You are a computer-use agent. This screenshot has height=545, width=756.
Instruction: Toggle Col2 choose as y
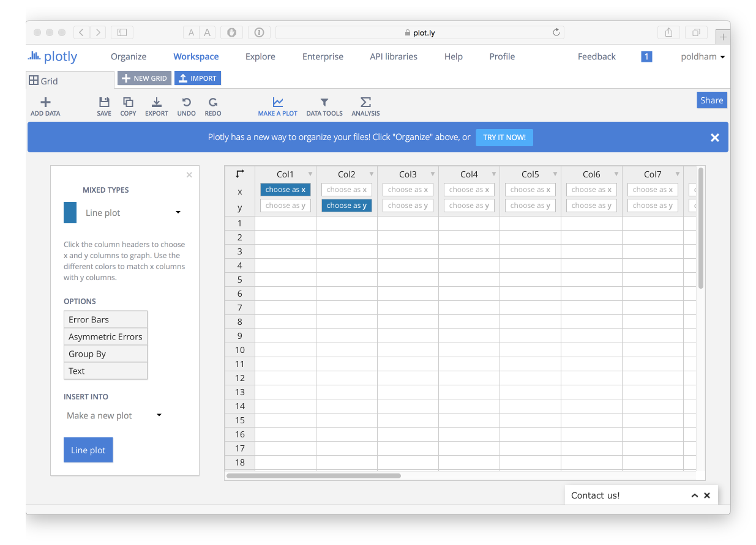pos(346,206)
